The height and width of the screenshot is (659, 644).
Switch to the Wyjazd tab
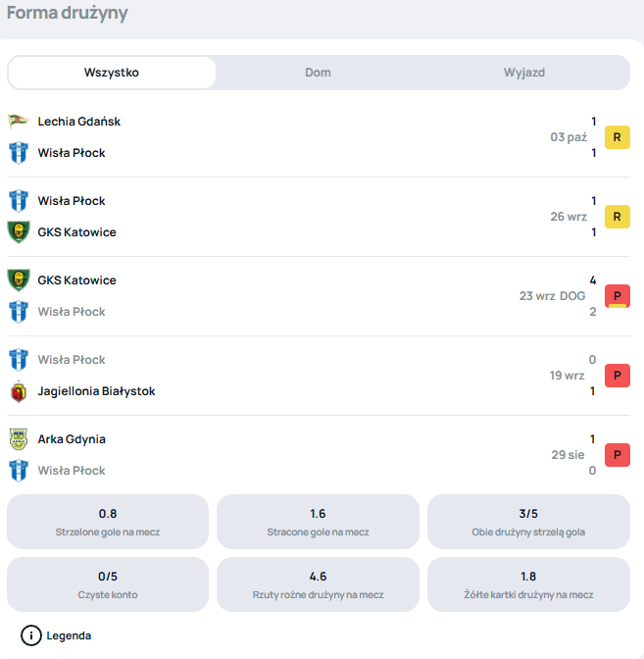click(524, 73)
